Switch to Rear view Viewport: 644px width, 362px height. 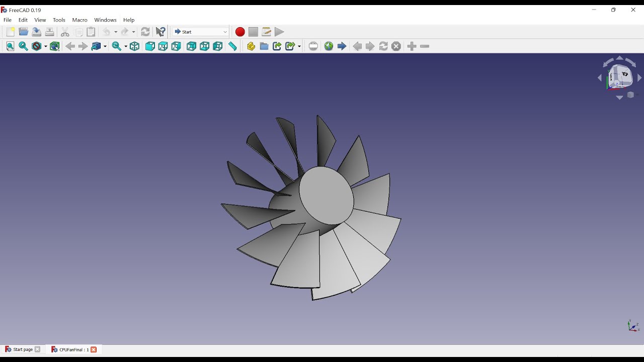(191, 46)
